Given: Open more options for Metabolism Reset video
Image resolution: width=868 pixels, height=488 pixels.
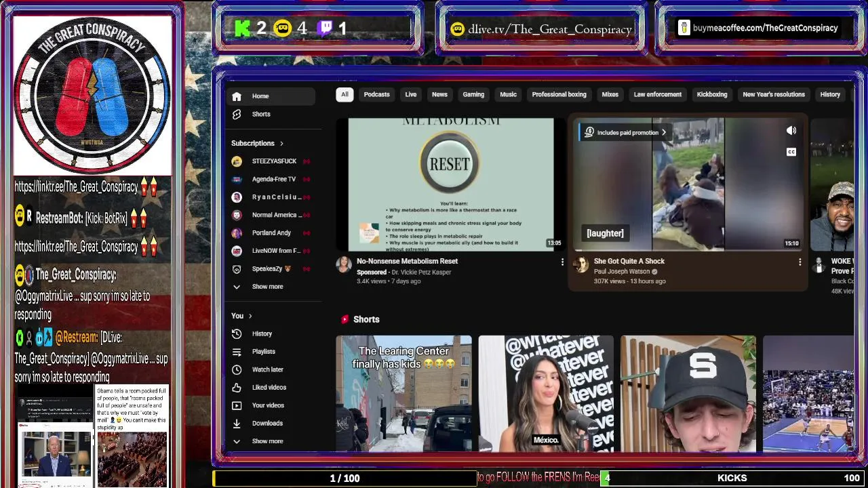Looking at the screenshot, I should [562, 262].
